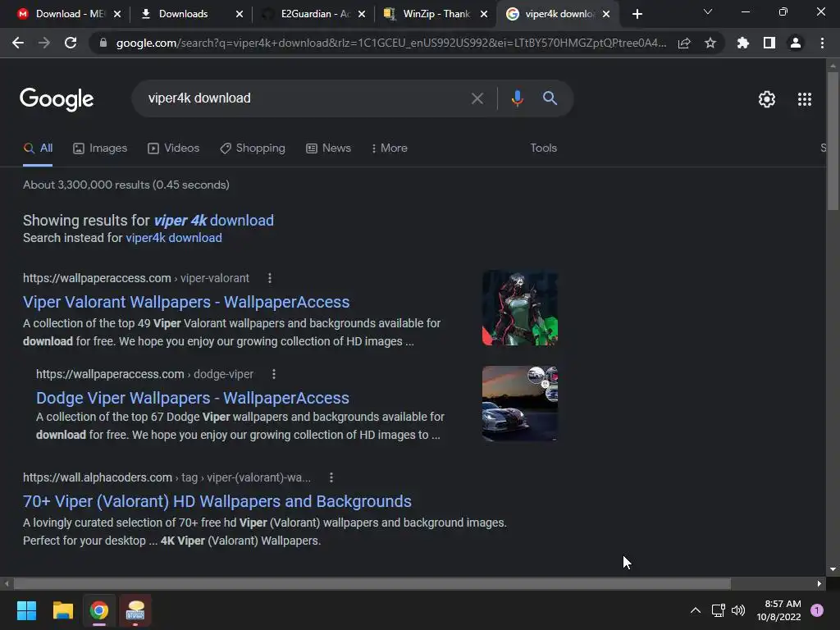840x630 pixels.
Task: Open Google apps grid
Action: [x=804, y=99]
